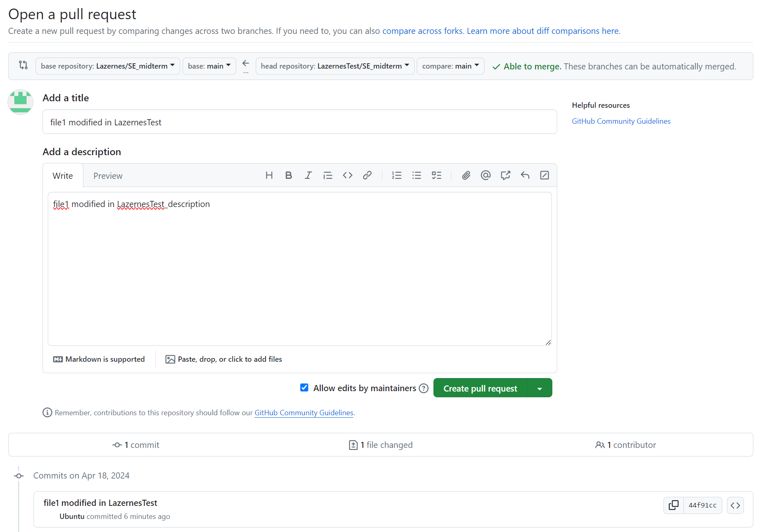The width and height of the screenshot is (766, 532).
Task: Insert a heading with the H icon
Action: (269, 176)
